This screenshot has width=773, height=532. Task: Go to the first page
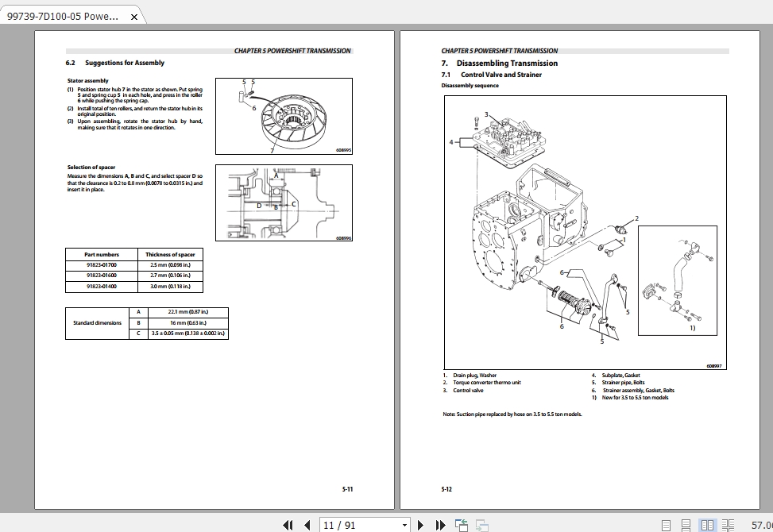pos(288,525)
